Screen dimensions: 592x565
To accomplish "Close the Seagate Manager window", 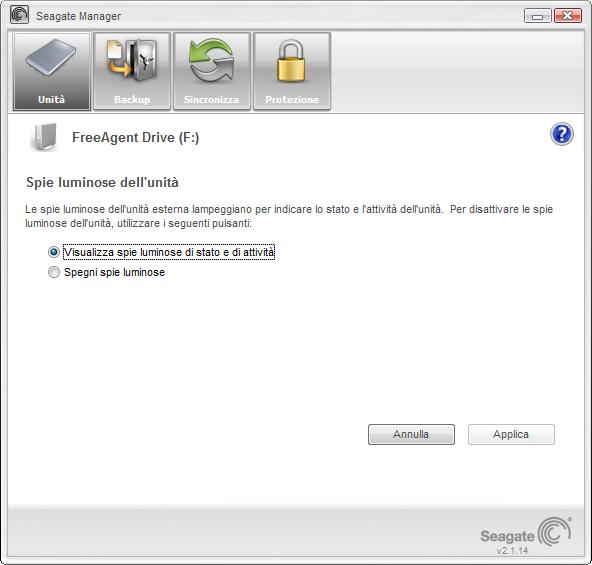I will [x=567, y=16].
